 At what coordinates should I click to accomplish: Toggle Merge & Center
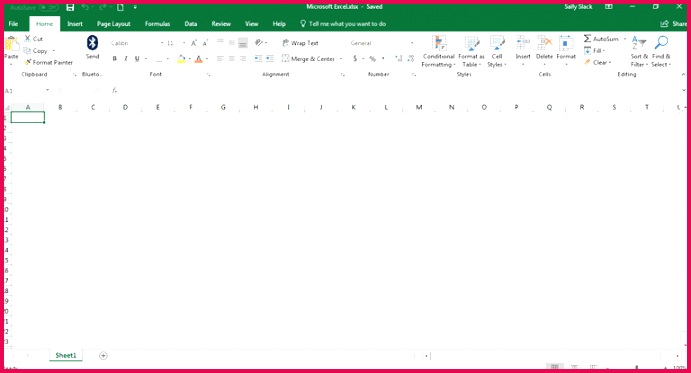coord(308,59)
